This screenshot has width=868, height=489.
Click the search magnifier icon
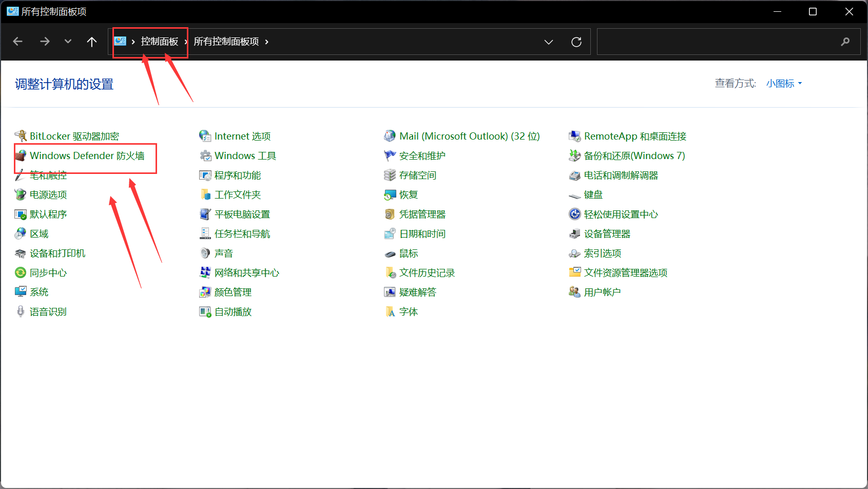click(x=845, y=42)
